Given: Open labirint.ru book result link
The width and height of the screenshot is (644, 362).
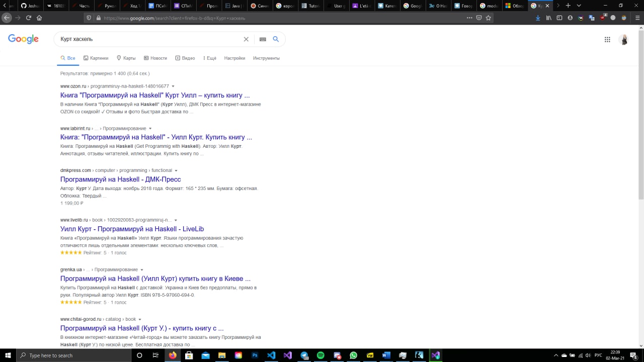Looking at the screenshot, I should coord(156,137).
